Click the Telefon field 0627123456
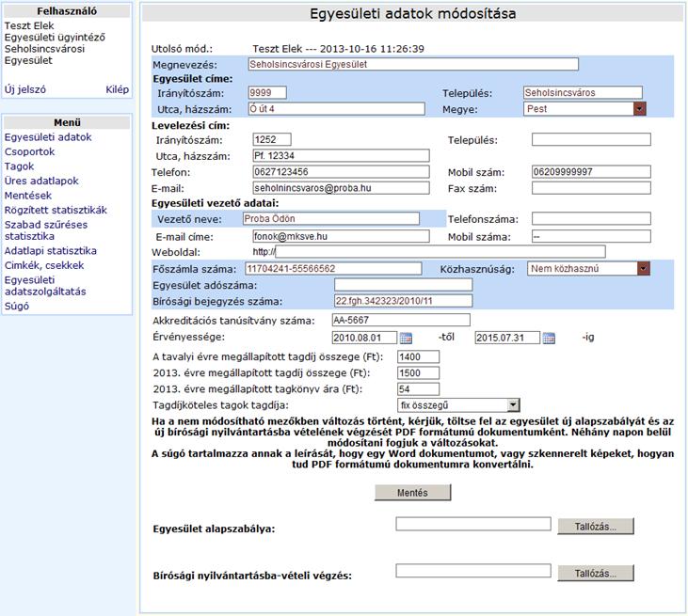 point(341,172)
